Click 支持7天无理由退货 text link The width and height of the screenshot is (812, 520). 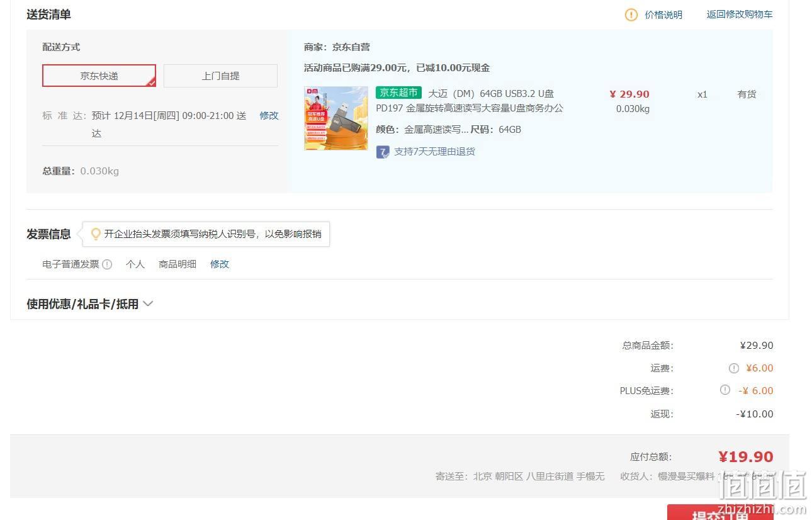click(434, 152)
